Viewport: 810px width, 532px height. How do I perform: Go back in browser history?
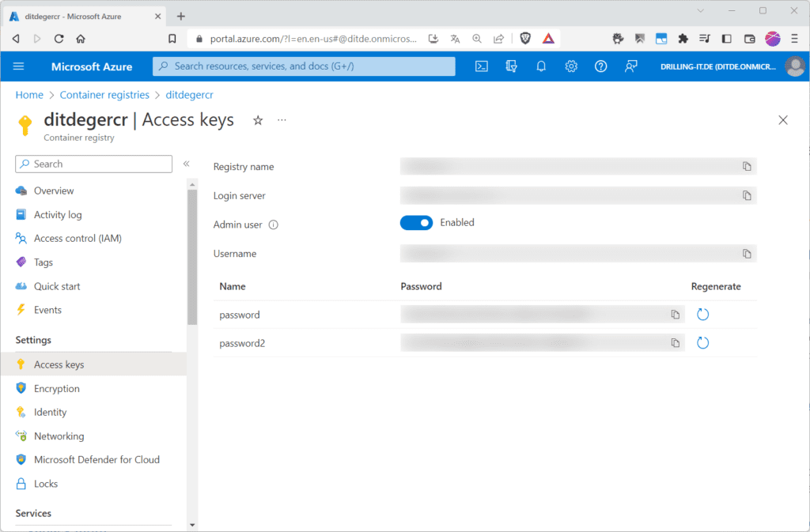(16, 39)
